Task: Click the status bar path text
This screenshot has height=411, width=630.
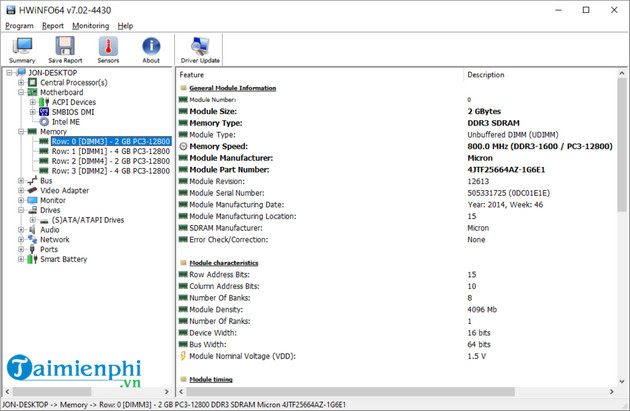Action: tap(174, 405)
